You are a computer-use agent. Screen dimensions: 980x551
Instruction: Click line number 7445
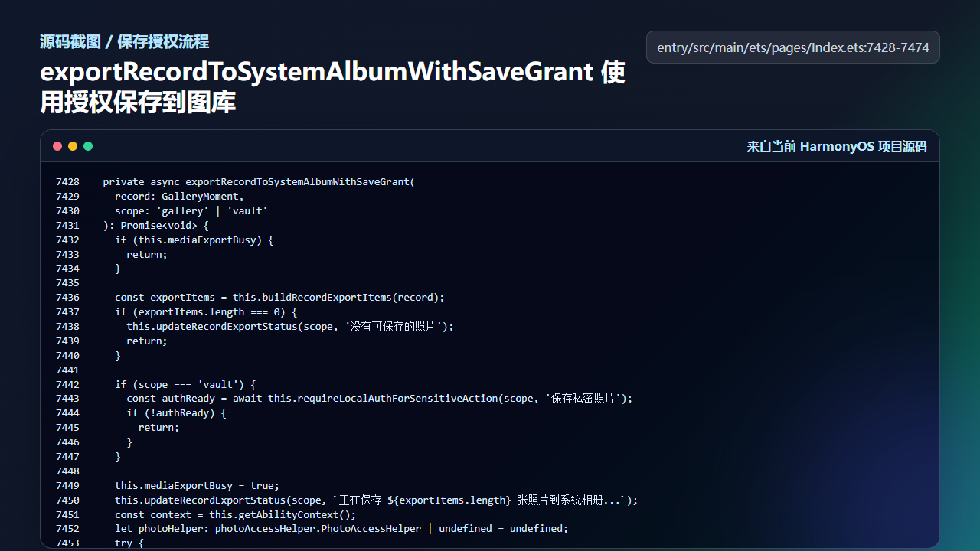pyautogui.click(x=67, y=428)
